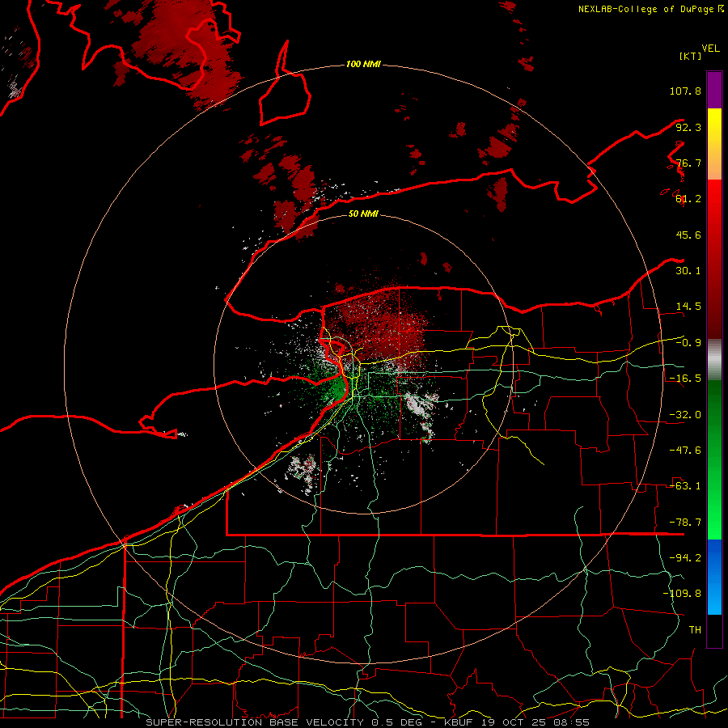This screenshot has width=728, height=728.
Task: Click the -109.8 scale value
Action: click(682, 594)
